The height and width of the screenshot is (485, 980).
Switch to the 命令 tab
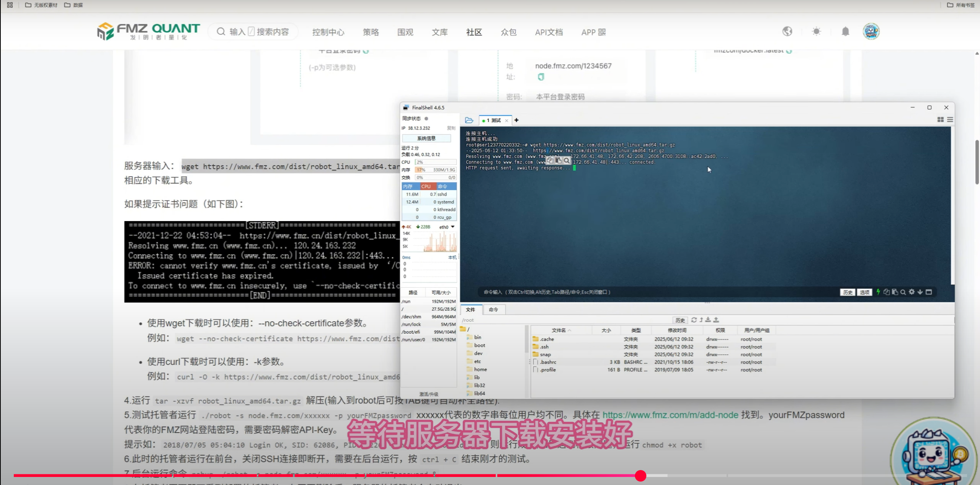493,309
